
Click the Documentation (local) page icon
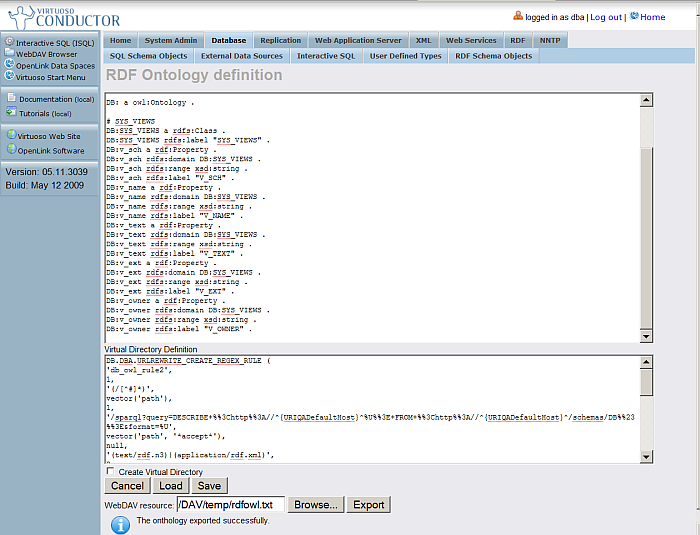pyautogui.click(x=12, y=97)
